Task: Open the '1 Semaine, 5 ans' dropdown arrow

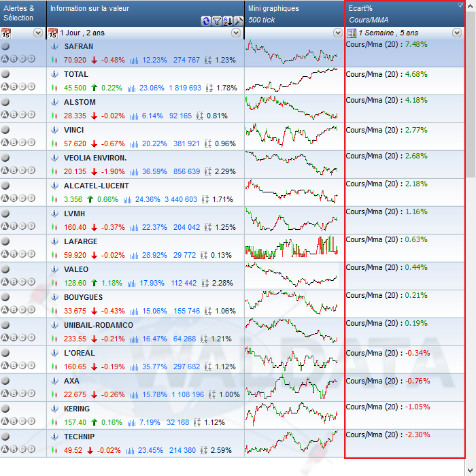Action: 457,33
